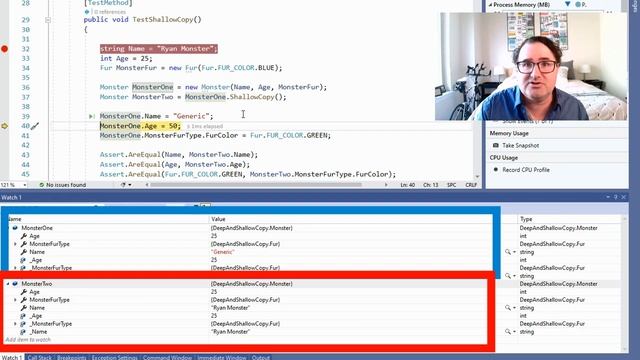
Task: Switch to the Command Window tab
Action: [167, 358]
